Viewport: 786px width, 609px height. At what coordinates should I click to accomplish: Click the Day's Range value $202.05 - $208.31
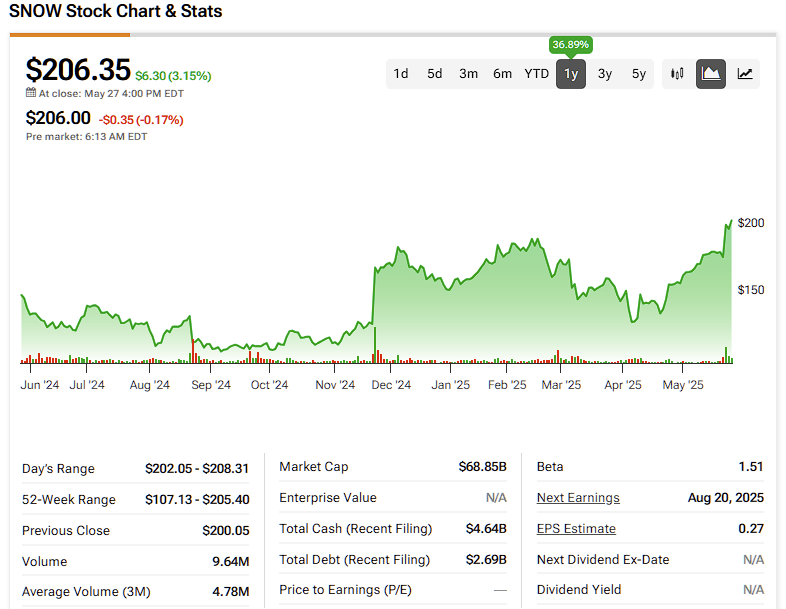tap(197, 469)
